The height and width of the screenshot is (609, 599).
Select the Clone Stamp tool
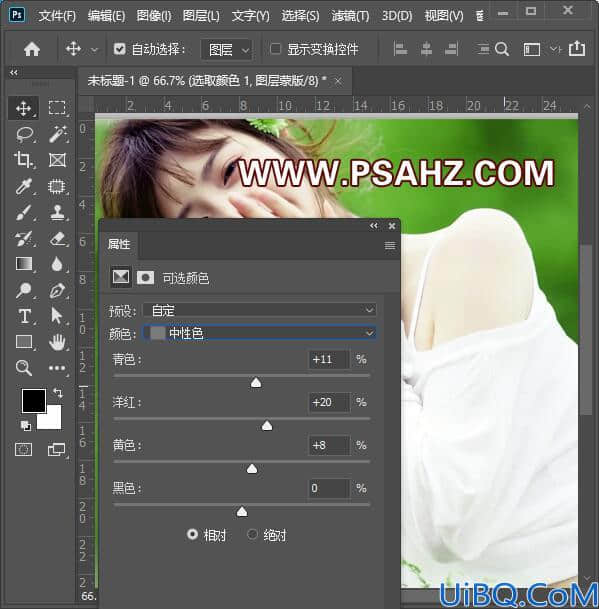pos(57,212)
